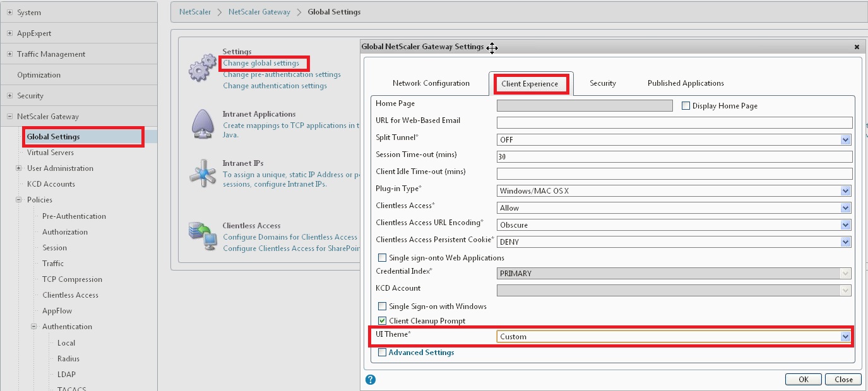Uncheck Client Cleanup Prompt
Screen dimensions: 868x391
pos(382,320)
